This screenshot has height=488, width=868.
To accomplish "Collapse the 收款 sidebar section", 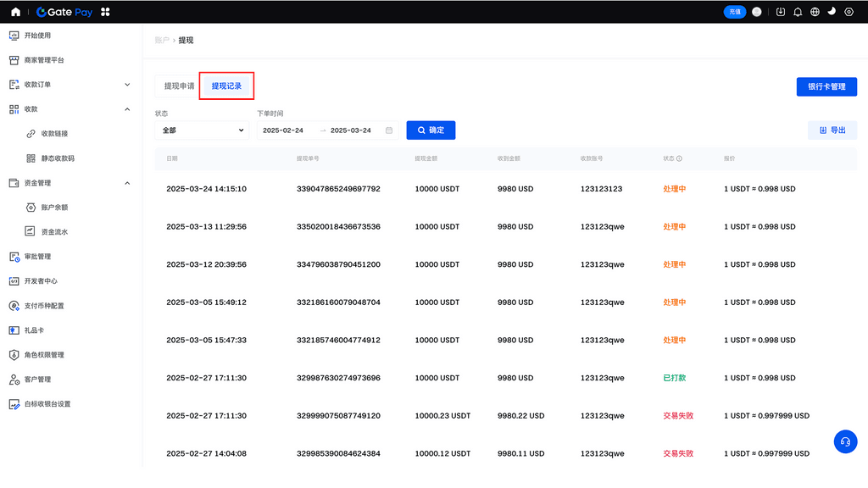I will 127,109.
